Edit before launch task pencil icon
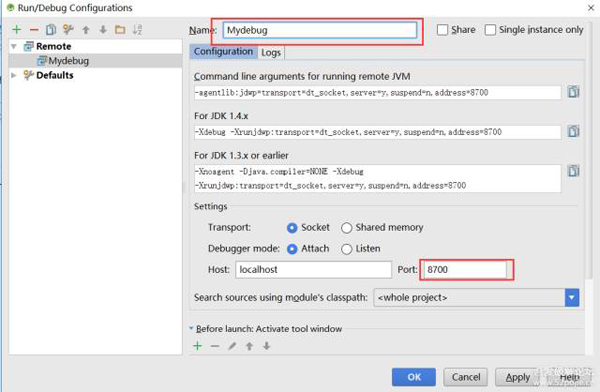Screen dimensions: 600x392 point(232,346)
